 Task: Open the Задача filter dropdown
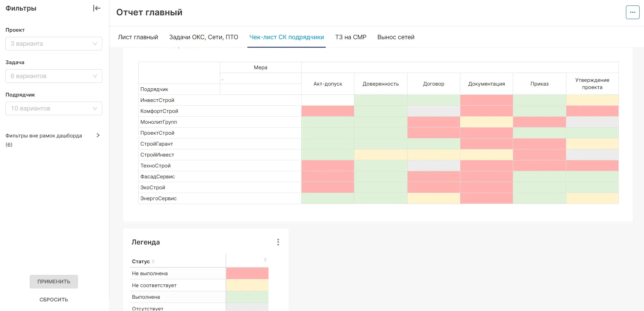(x=54, y=76)
